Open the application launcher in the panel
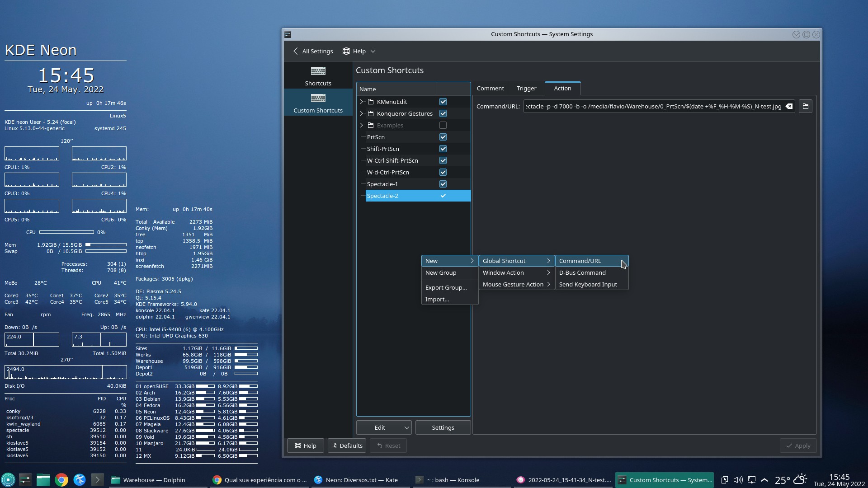 coord(8,480)
